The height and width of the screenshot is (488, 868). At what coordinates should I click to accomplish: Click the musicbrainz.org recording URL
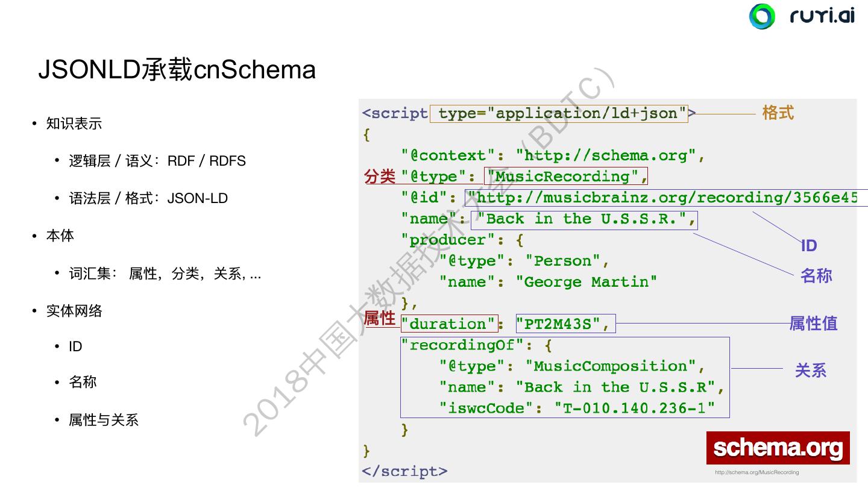click(663, 198)
